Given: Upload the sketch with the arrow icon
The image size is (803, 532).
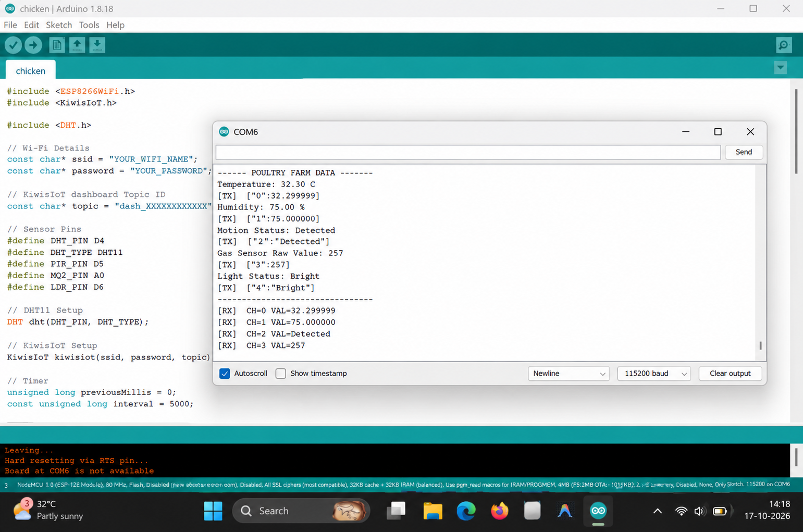Looking at the screenshot, I should [33, 45].
